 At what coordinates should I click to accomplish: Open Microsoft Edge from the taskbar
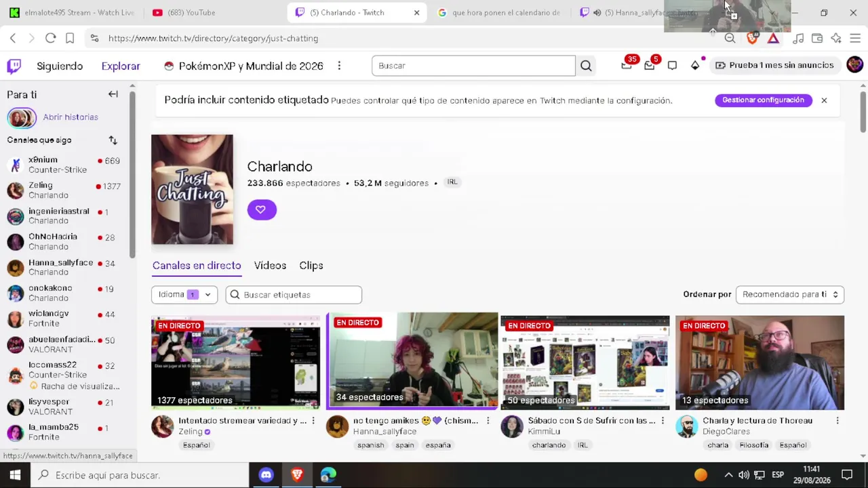pos(328,475)
